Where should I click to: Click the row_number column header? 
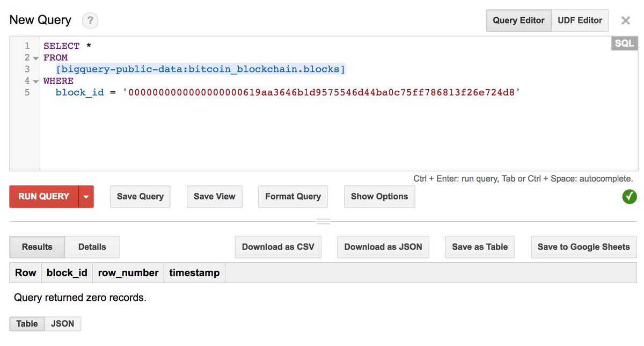[x=128, y=273]
